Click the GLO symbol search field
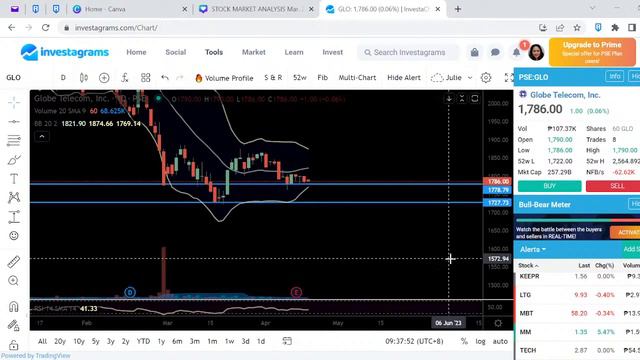 coord(13,78)
